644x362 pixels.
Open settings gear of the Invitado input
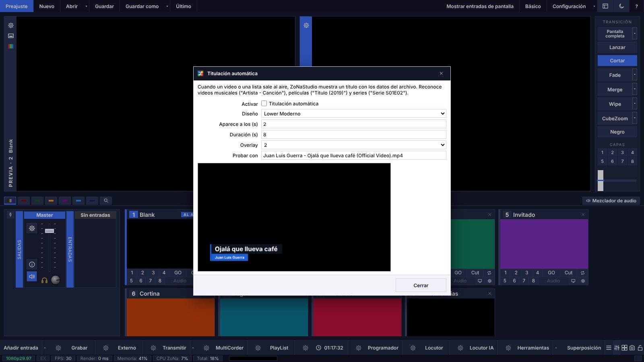(583, 281)
